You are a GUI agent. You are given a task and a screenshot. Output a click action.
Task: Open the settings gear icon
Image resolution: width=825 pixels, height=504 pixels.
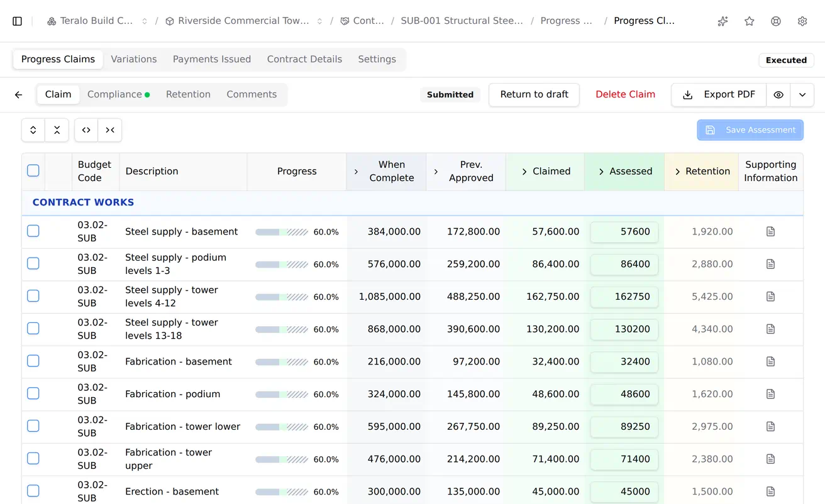point(802,21)
